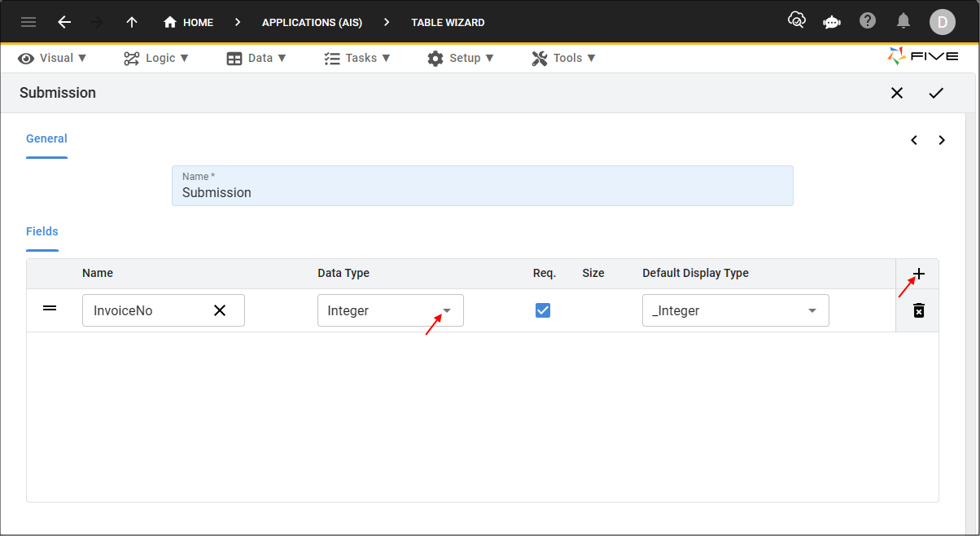Open the cloud deploy icon
This screenshot has height=536, width=980.
pyautogui.click(x=797, y=21)
